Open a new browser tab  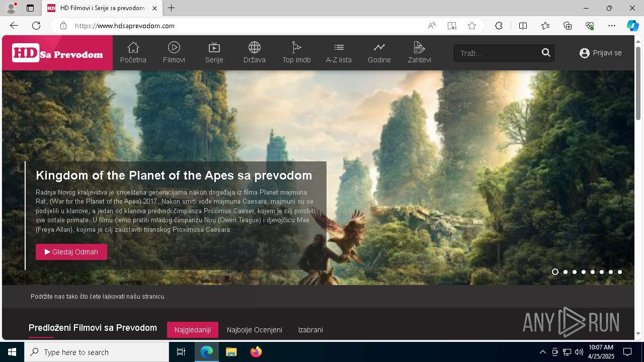(x=172, y=8)
